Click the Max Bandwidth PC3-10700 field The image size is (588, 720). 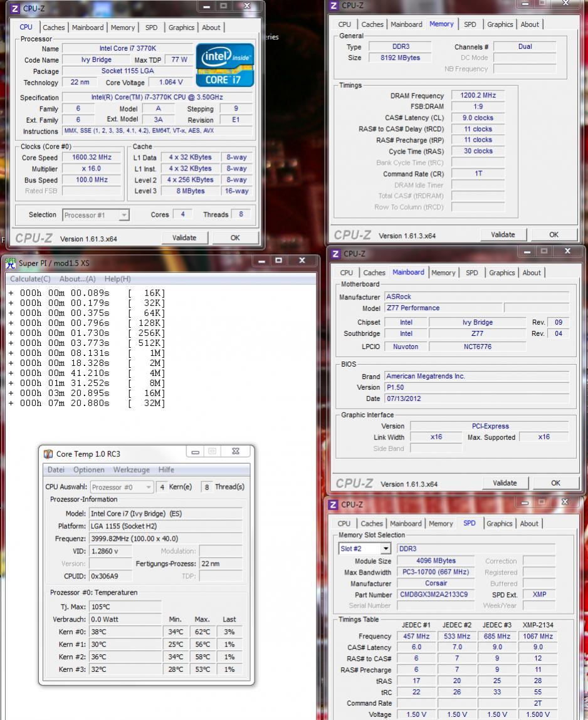coord(436,572)
